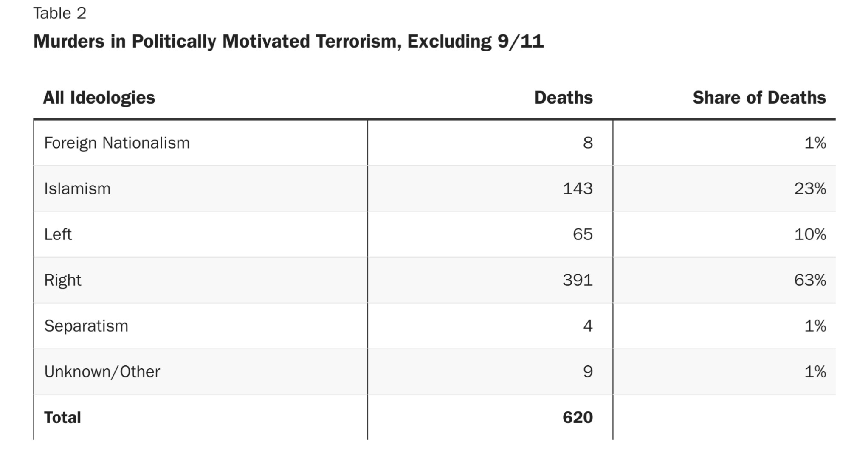Image resolution: width=868 pixels, height=461 pixels.
Task: Select the Left deaths value 65
Action: click(583, 234)
